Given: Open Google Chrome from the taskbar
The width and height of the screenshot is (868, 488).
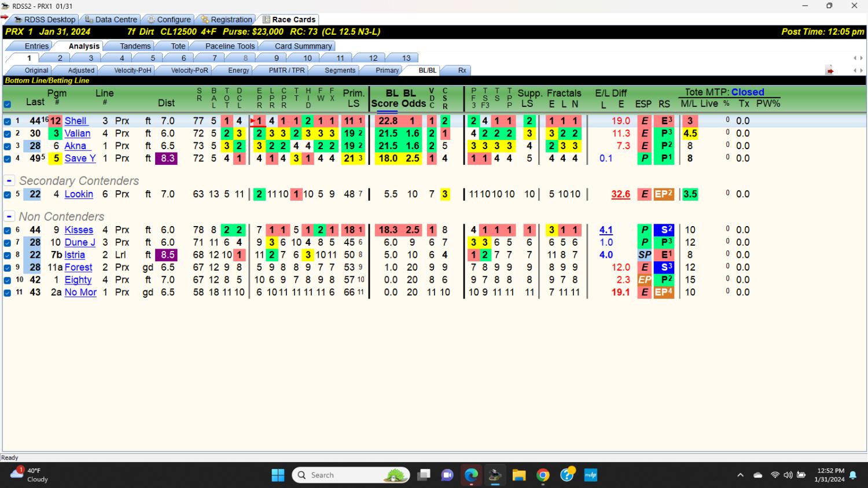Looking at the screenshot, I should click(543, 475).
